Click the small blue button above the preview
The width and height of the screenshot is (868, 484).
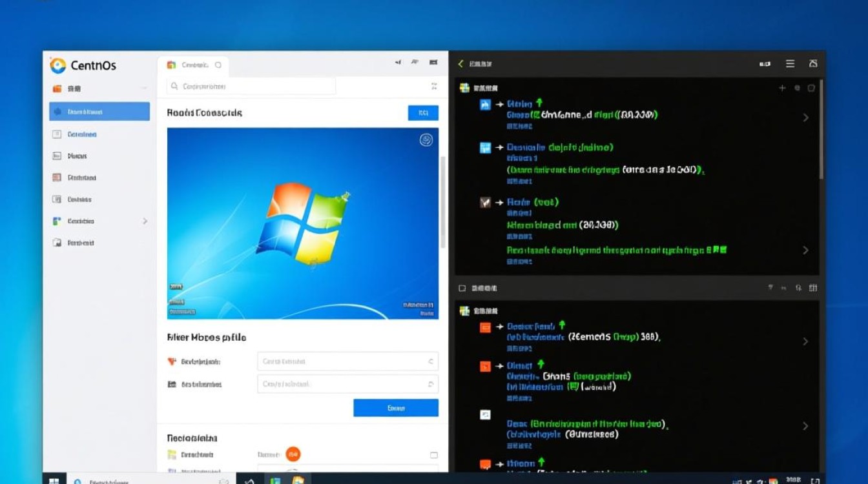point(423,113)
